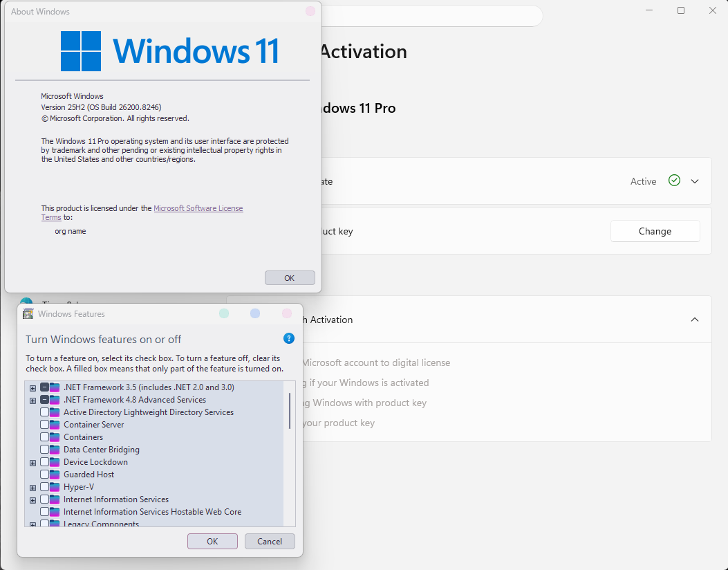Click the 'org name' licensee text

(70, 231)
